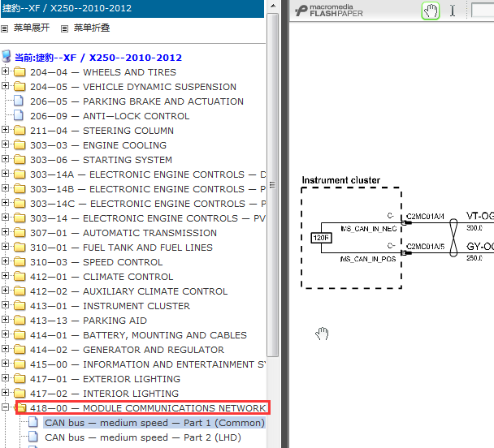Click document icon of 206—05 Parking Brake
The height and width of the screenshot is (448, 494).
tap(19, 101)
